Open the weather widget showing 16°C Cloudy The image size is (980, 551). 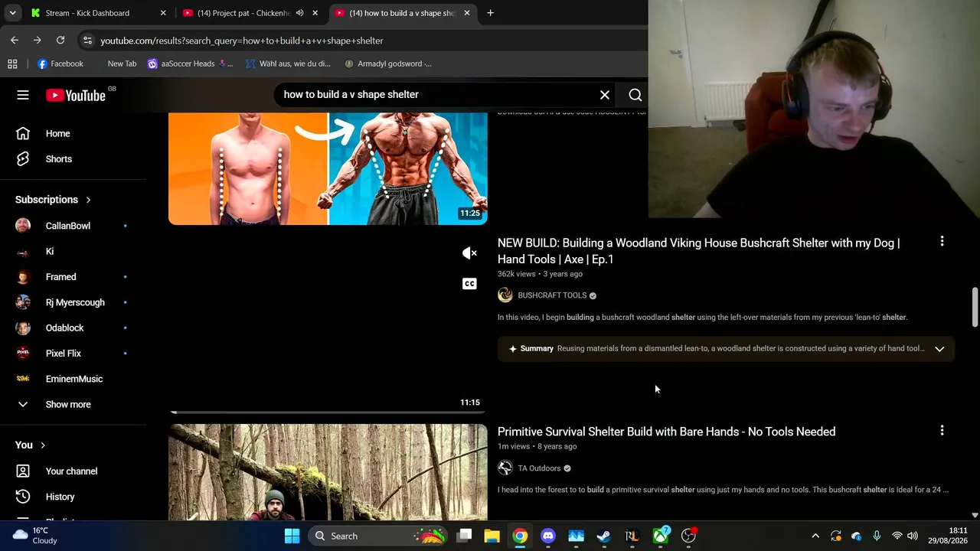tap(36, 536)
